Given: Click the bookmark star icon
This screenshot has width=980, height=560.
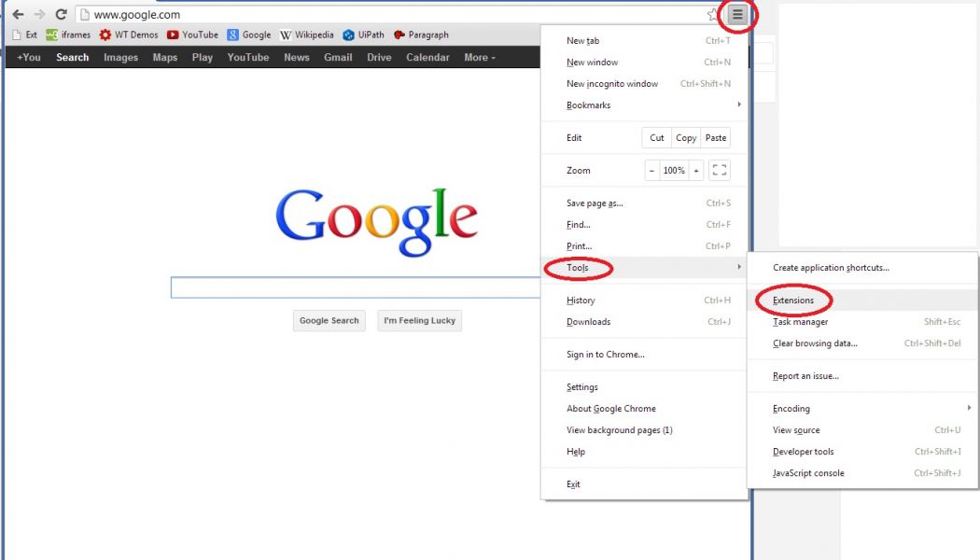Looking at the screenshot, I should (x=714, y=14).
